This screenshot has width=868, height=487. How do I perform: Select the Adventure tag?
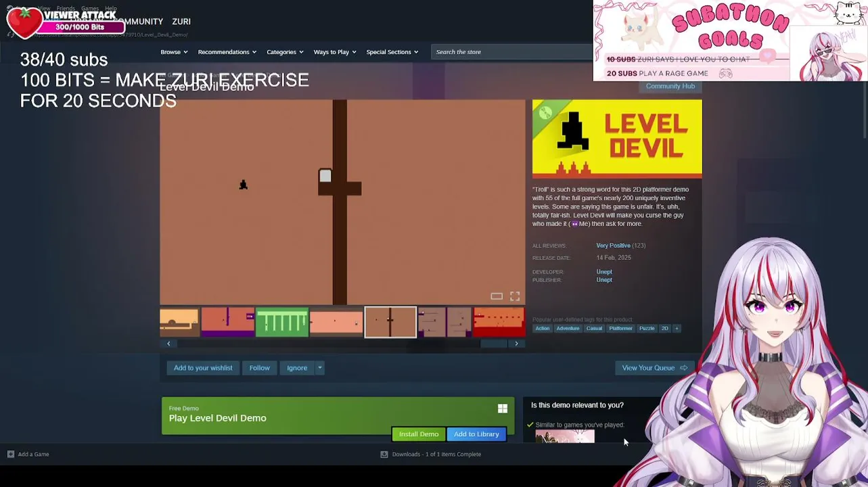click(x=568, y=329)
